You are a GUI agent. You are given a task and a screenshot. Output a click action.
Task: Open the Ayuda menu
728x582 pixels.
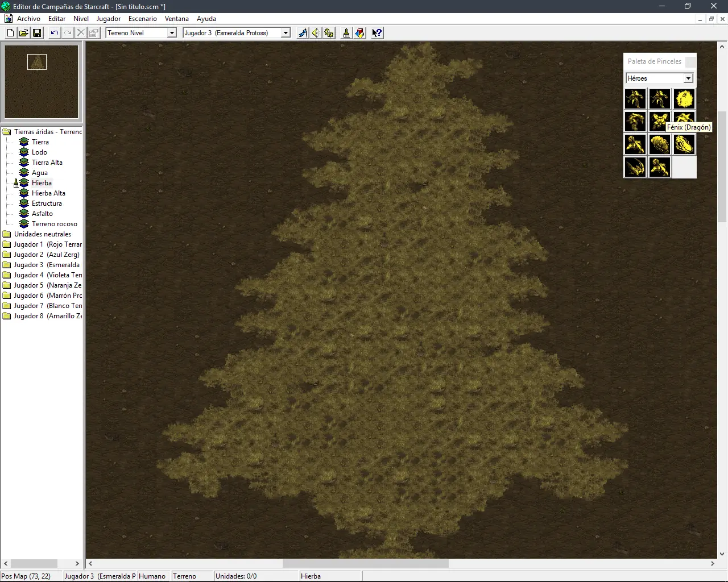(x=206, y=19)
